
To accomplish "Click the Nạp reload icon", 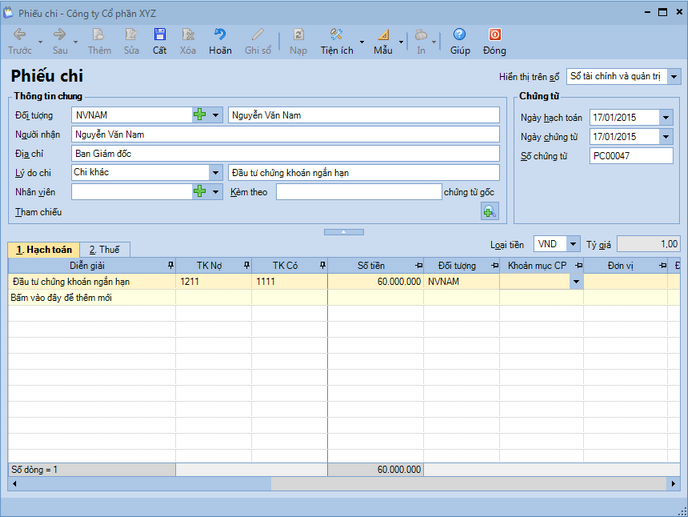I will (298, 35).
